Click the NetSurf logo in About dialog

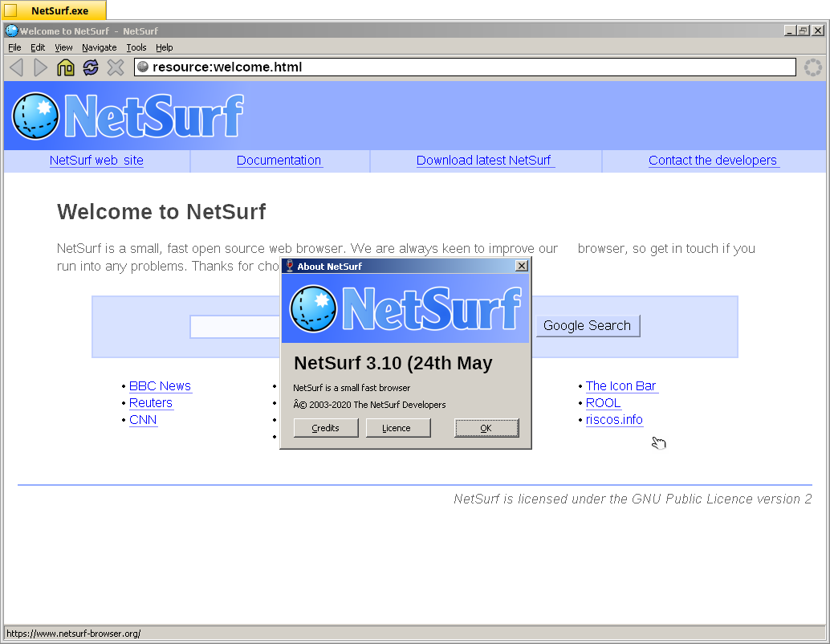405,309
